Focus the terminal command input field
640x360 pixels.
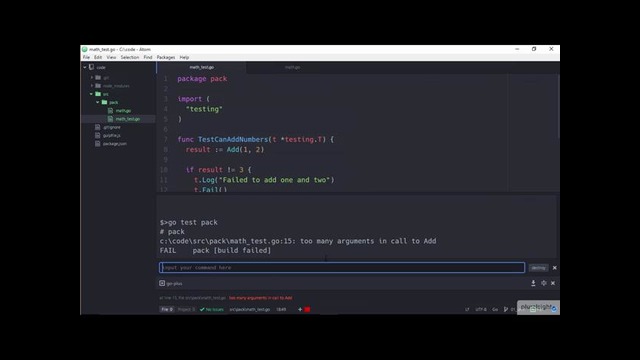click(342, 268)
